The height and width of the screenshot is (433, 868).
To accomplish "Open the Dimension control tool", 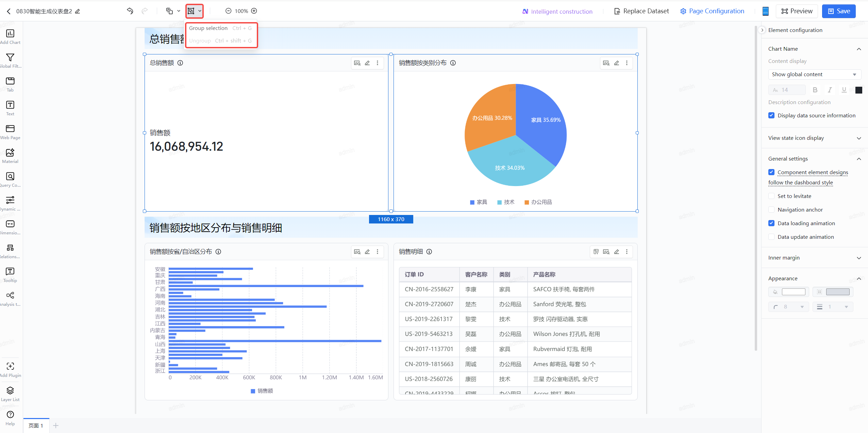I will 10,227.
